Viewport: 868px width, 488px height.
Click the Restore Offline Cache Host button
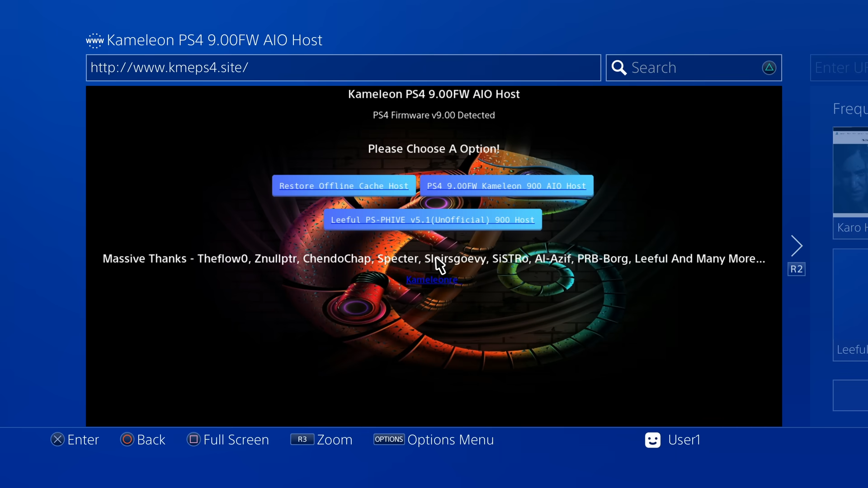pyautogui.click(x=344, y=186)
